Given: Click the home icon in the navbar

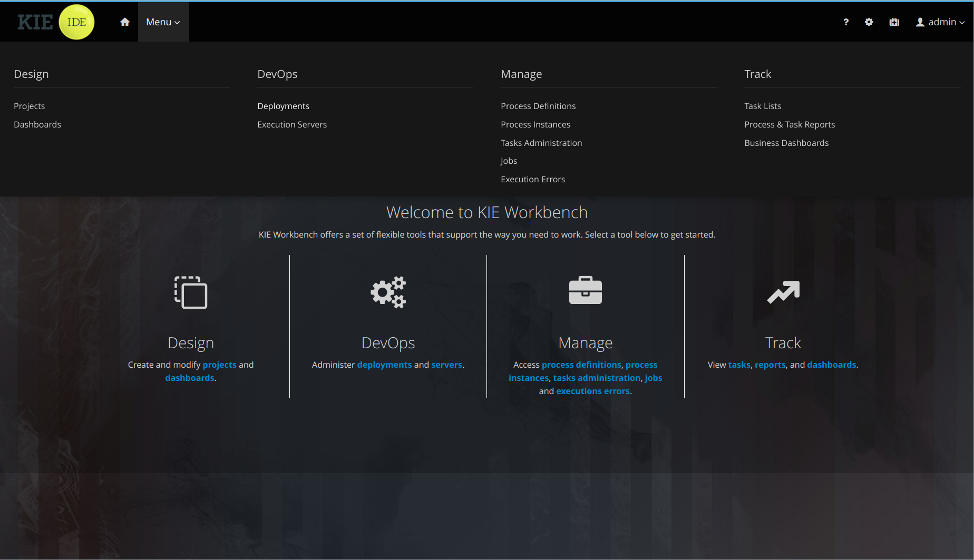Looking at the screenshot, I should coord(124,22).
